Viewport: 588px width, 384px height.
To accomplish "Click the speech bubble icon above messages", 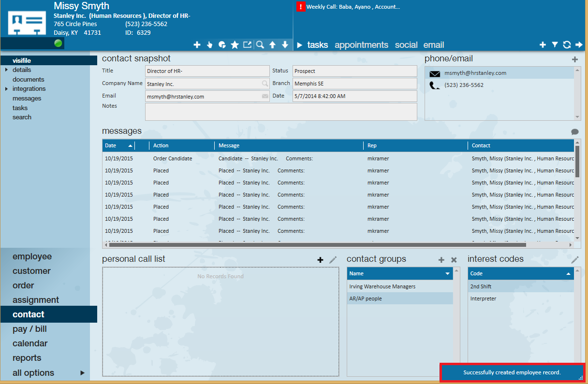I will pos(574,132).
